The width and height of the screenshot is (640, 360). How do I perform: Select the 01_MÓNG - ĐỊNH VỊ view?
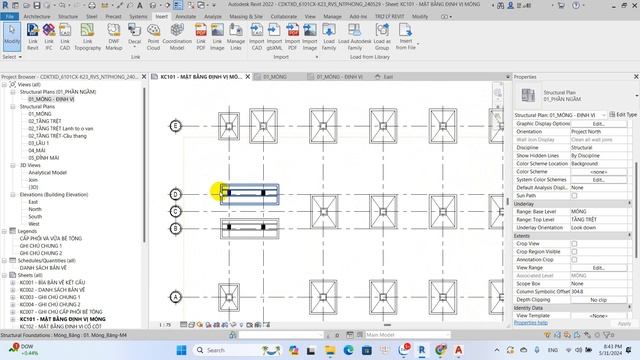(x=51, y=99)
